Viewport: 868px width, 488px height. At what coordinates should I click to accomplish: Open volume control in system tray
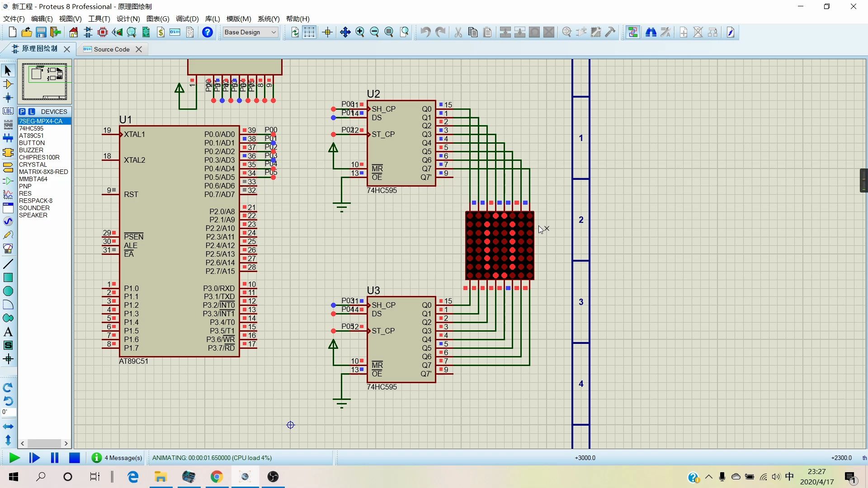tap(776, 477)
